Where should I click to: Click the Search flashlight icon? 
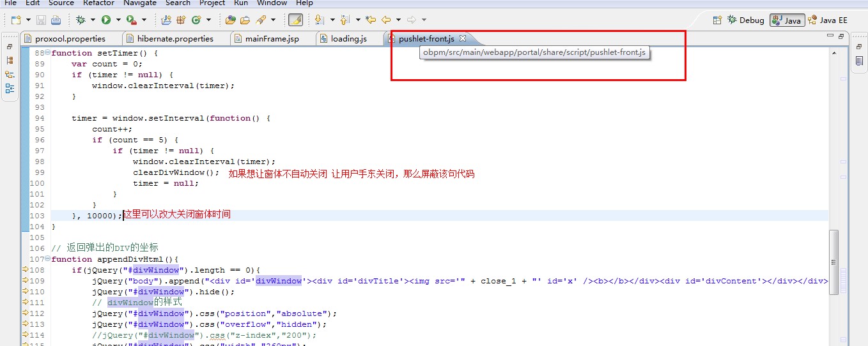click(x=261, y=20)
